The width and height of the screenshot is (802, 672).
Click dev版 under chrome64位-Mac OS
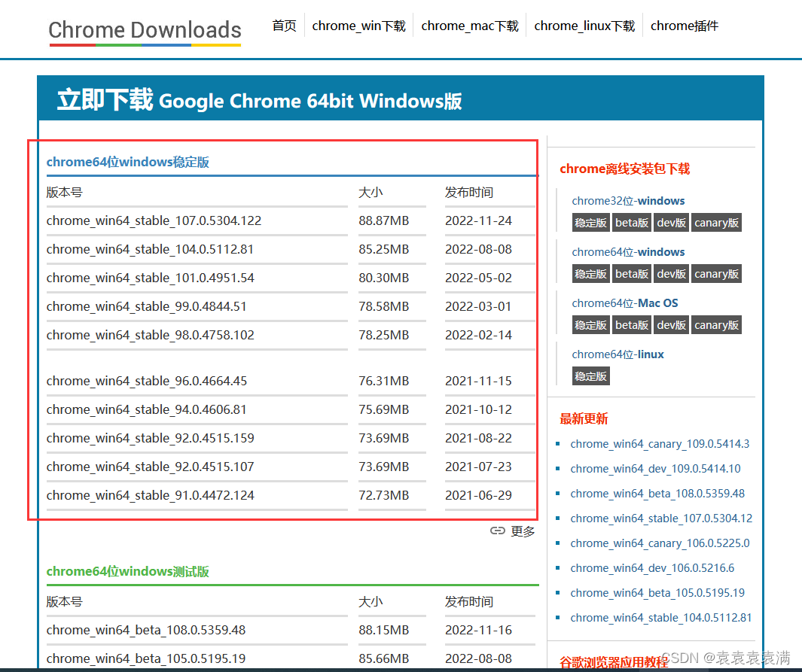(x=671, y=325)
